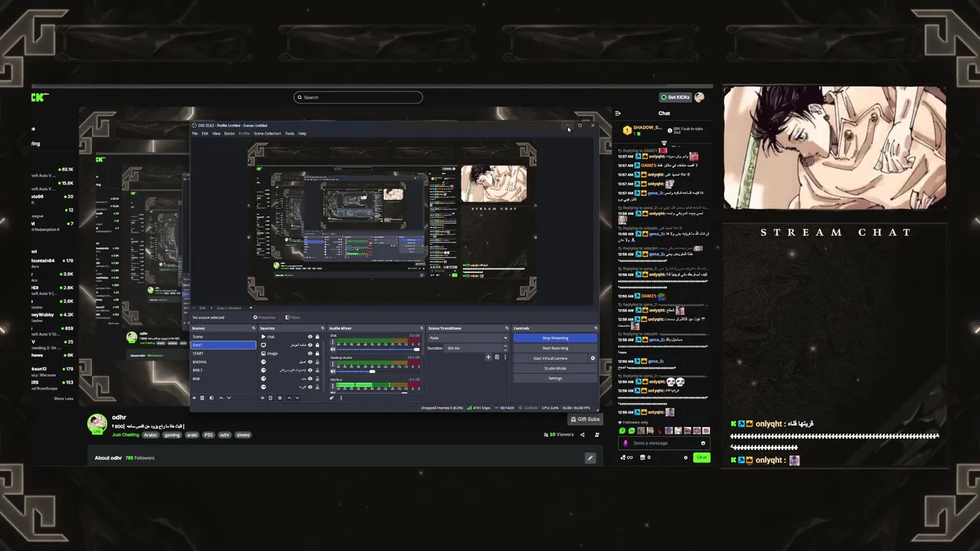Viewport: 980px width, 551px height.
Task: Click the Kick search input field
Action: 358,97
